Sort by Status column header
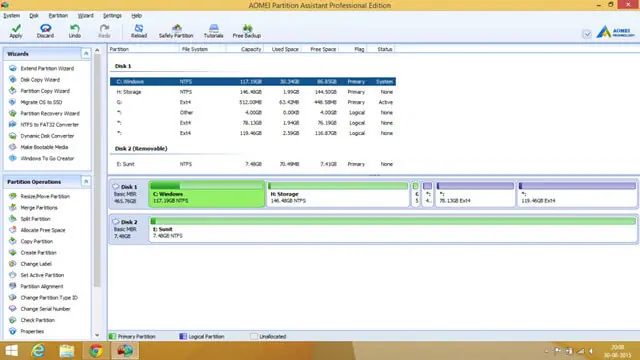Image resolution: width=640 pixels, height=360 pixels. pos(381,49)
